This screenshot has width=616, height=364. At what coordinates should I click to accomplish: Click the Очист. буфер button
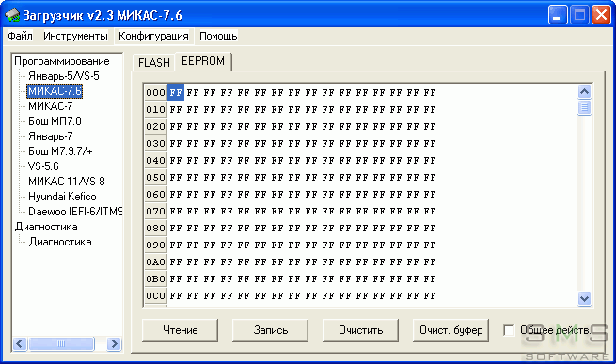451,330
